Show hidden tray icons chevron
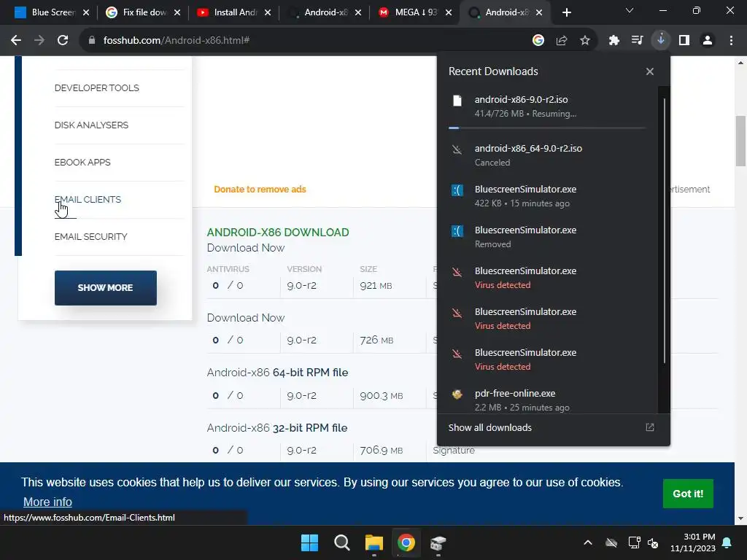747x560 pixels. click(x=588, y=542)
